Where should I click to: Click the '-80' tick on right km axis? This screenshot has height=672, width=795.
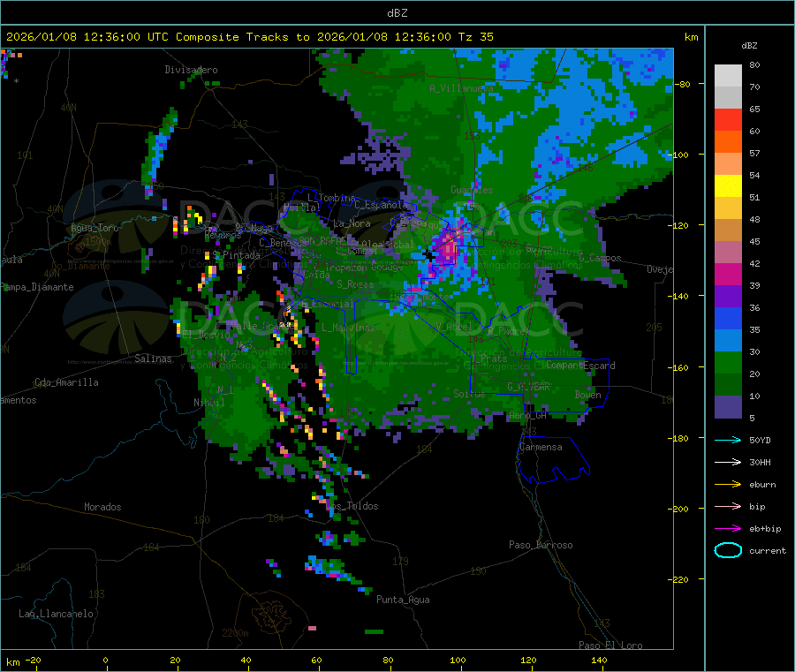tap(683, 84)
